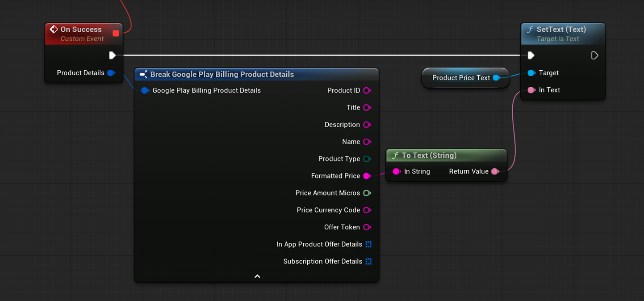Click the Title output pin
This screenshot has height=301, width=644.
click(367, 107)
